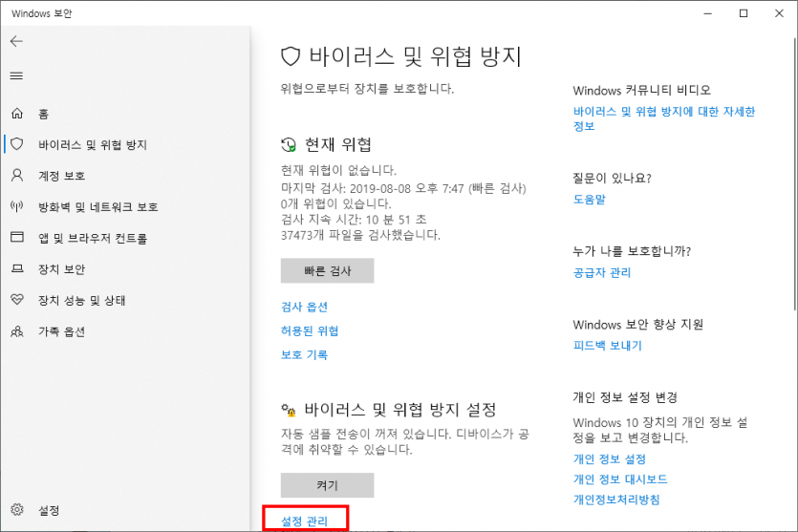Open 장치 보안 section
Viewport: 798px width, 532px height.
[61, 269]
